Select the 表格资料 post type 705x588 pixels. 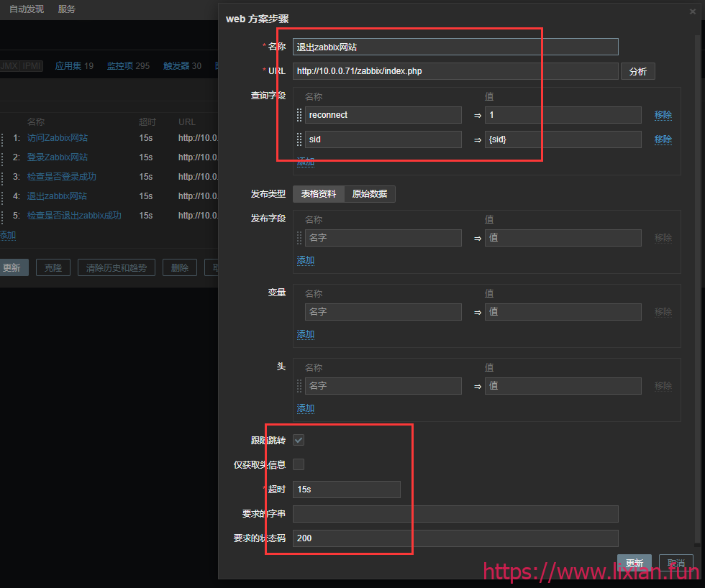pos(318,194)
